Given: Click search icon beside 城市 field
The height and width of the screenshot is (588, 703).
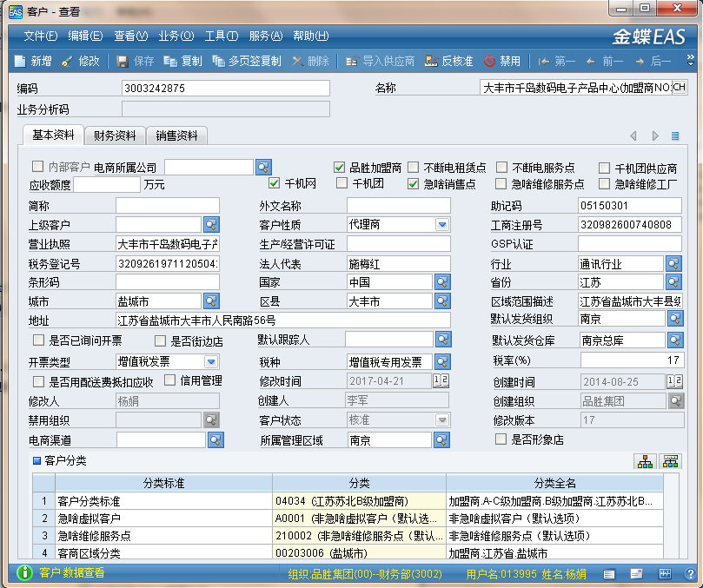Looking at the screenshot, I should (x=211, y=301).
